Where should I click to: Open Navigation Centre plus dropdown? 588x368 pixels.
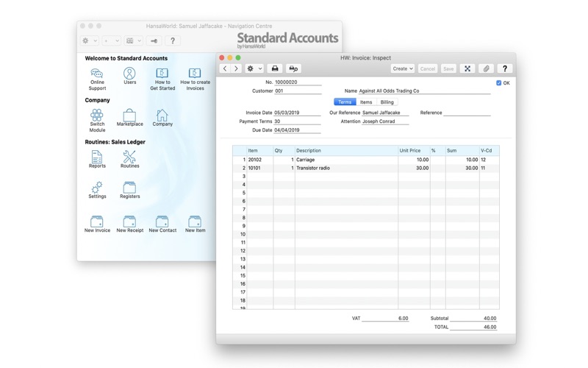tap(111, 40)
